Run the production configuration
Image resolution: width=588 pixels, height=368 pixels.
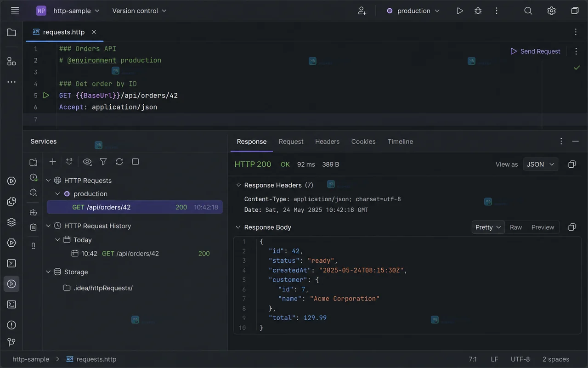[459, 11]
